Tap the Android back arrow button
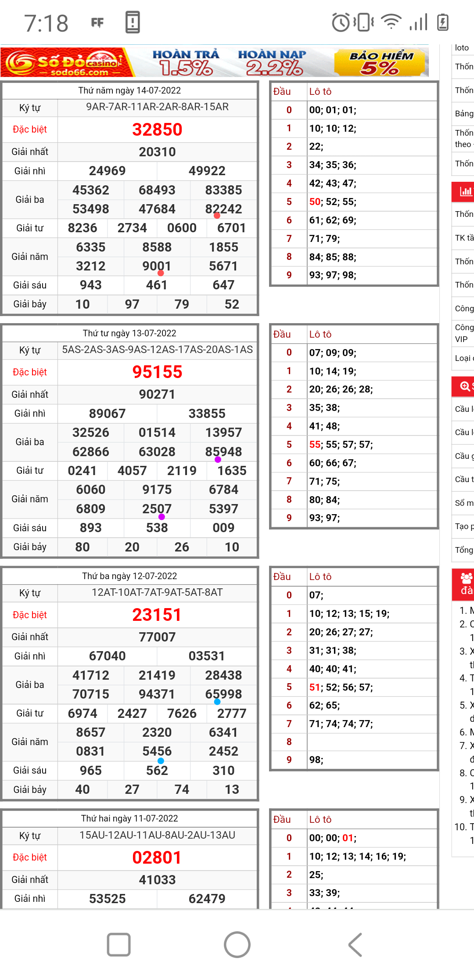Screen dimensions: 474x980 355,944
